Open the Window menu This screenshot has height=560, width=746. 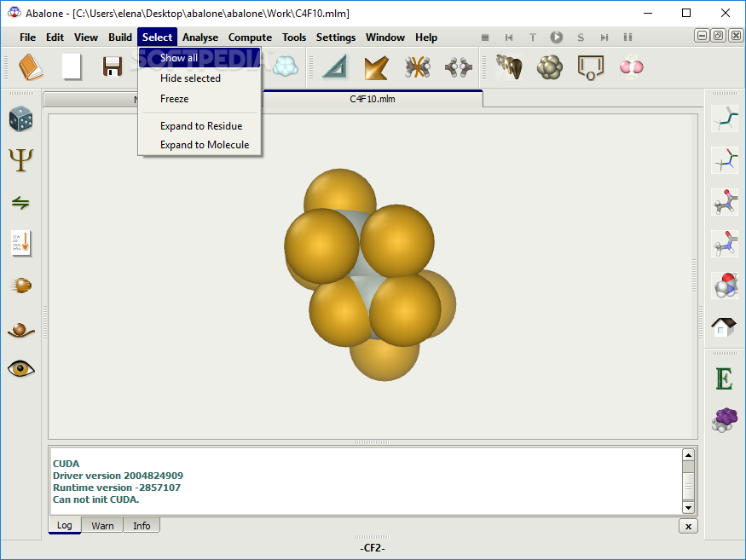(x=385, y=38)
